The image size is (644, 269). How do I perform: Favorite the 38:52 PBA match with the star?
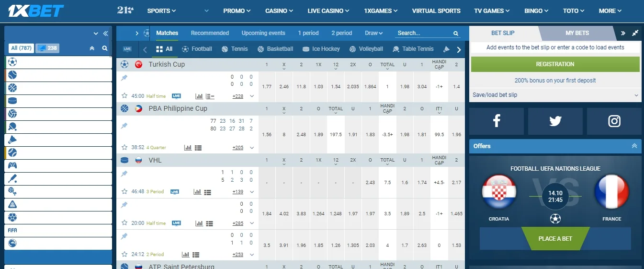click(124, 147)
